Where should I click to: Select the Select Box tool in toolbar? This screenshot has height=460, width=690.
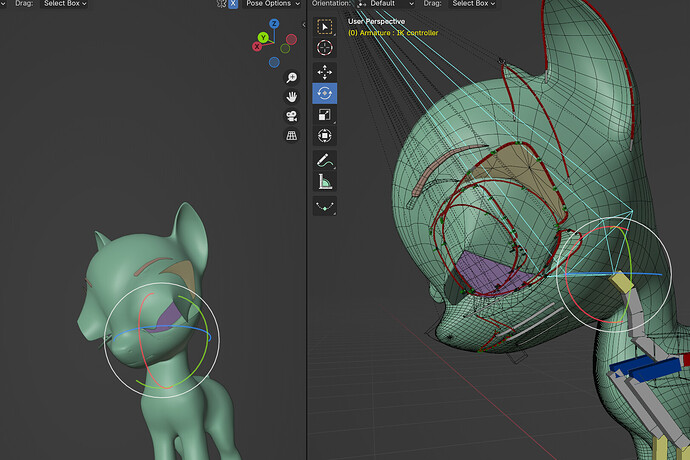coord(325,27)
